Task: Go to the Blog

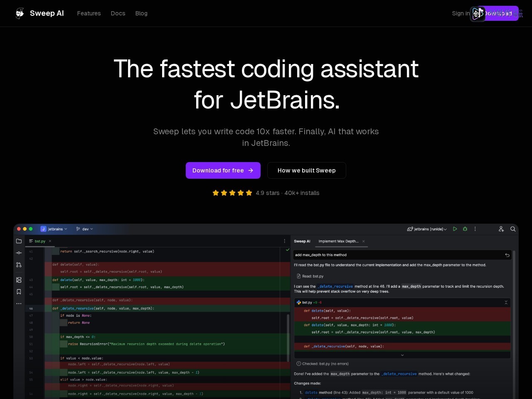Action: [x=141, y=13]
